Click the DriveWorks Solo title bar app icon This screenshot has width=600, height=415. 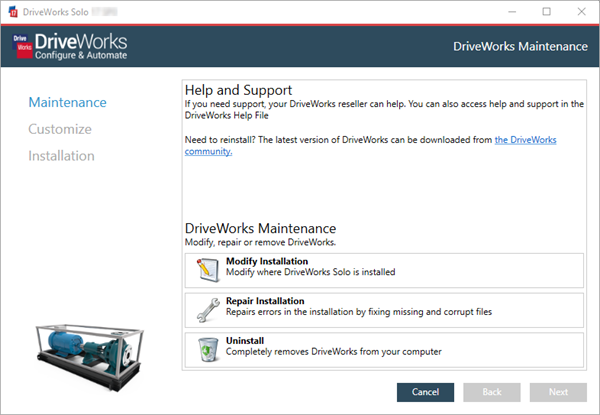13,12
